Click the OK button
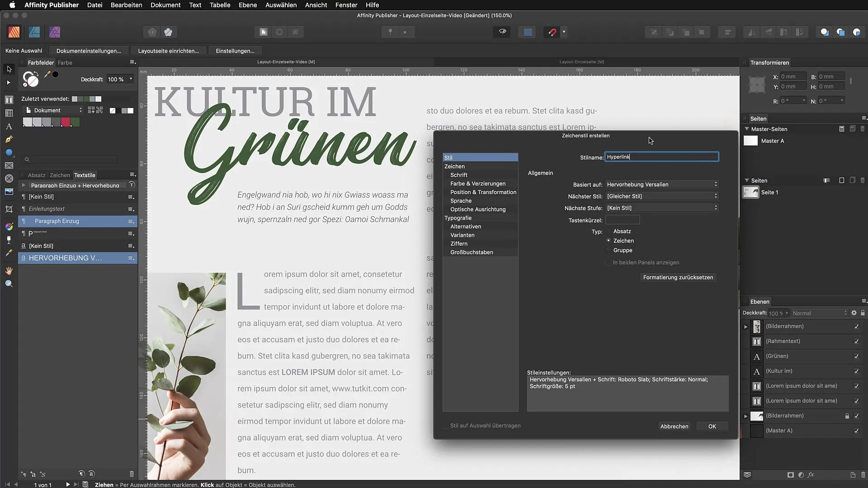 712,426
